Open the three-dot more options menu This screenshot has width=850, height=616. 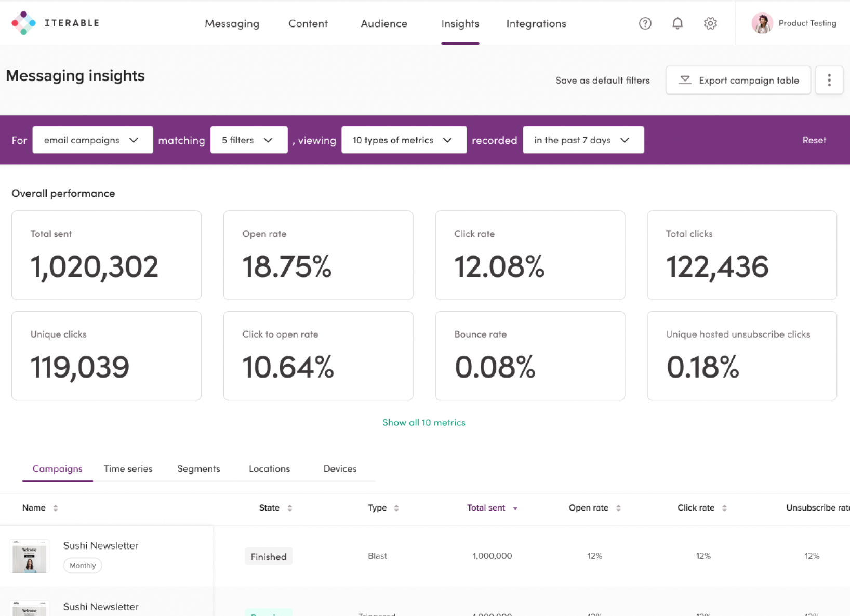[829, 80]
